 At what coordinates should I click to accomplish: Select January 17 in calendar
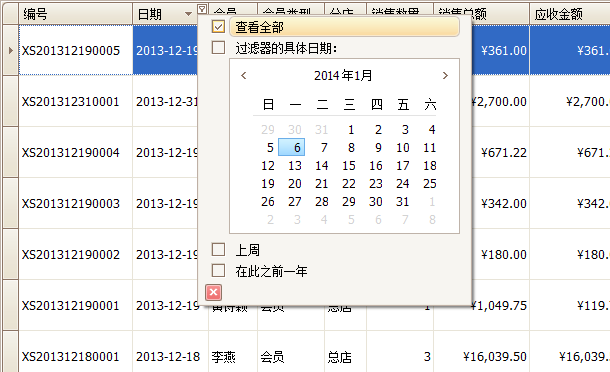[403, 166]
